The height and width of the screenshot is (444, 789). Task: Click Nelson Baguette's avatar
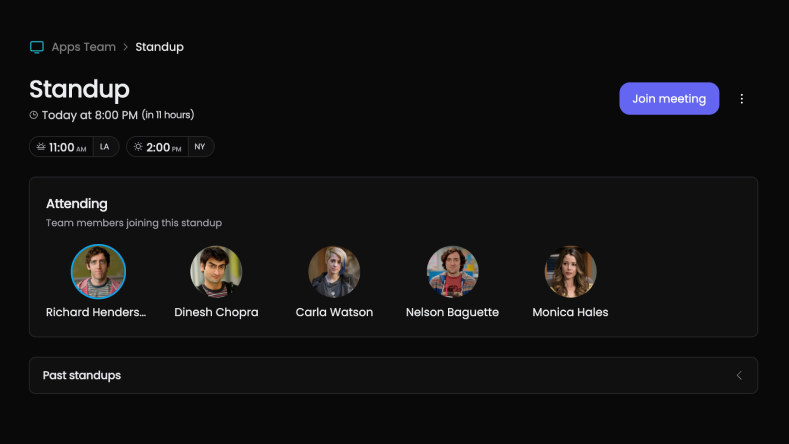452,272
